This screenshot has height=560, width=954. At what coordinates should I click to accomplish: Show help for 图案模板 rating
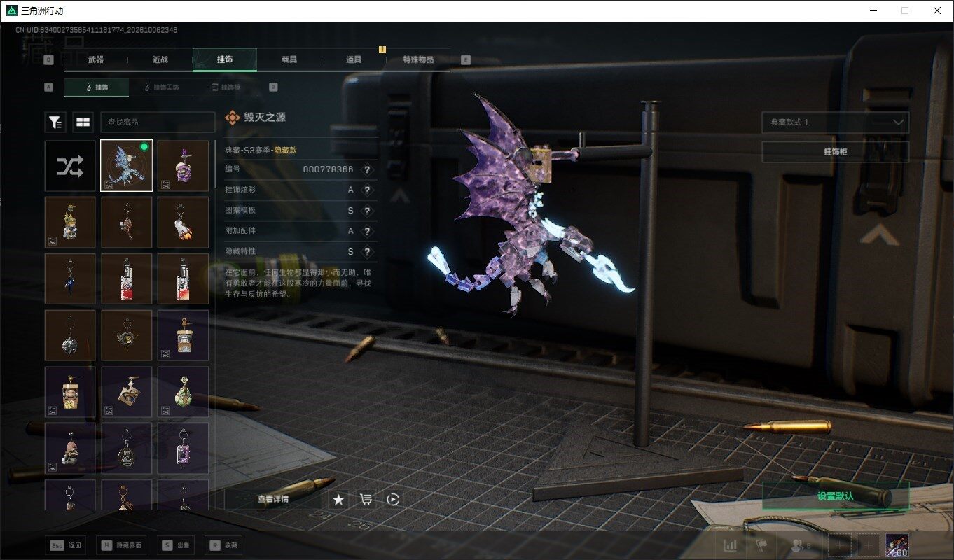point(367,211)
